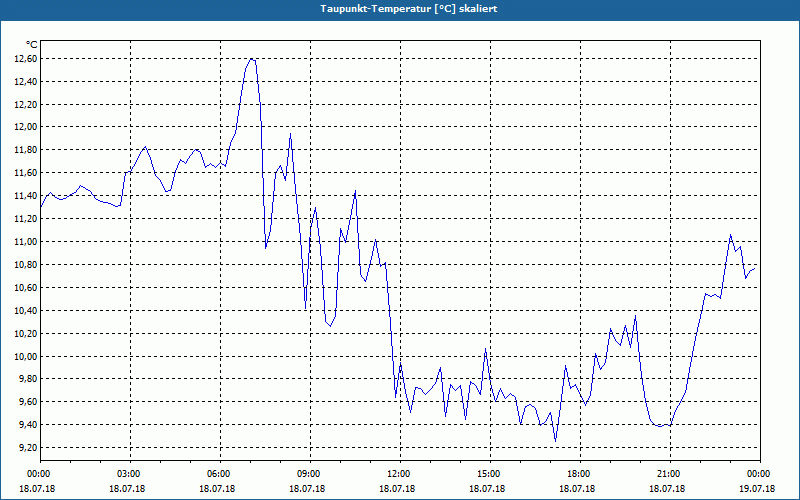Click the "°C" unit label on the axis

point(32,45)
